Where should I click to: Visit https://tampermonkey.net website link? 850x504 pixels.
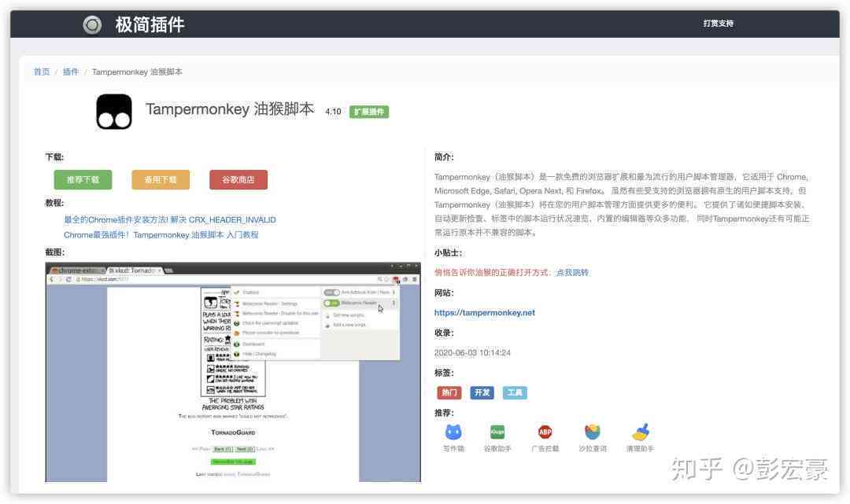tap(485, 312)
